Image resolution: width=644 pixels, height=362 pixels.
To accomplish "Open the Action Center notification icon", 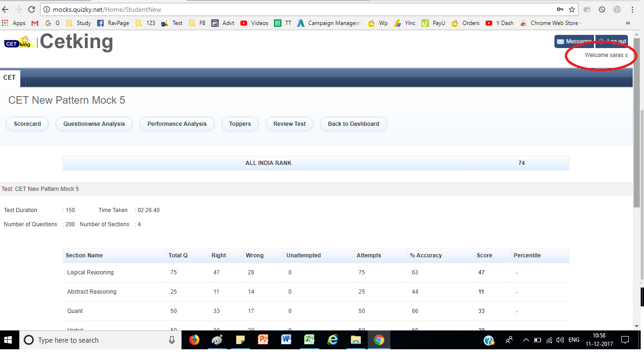I will point(625,340).
